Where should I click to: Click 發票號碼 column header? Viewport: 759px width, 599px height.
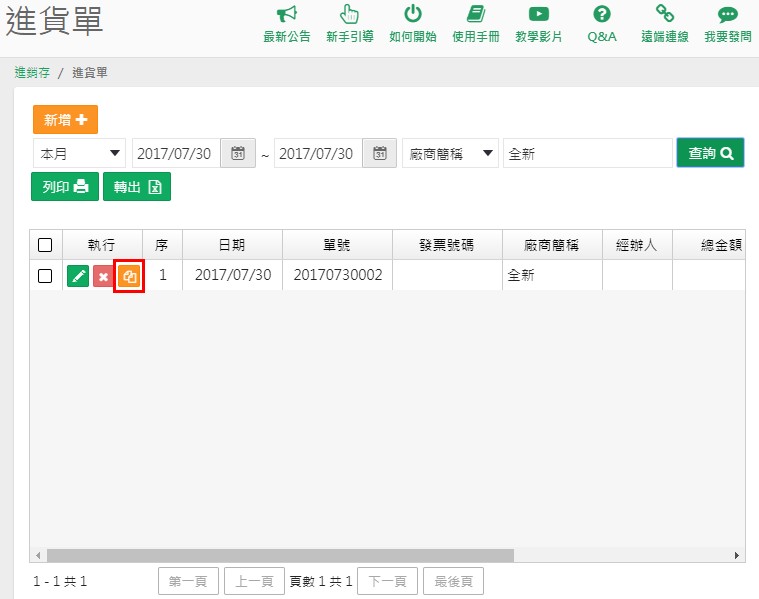tap(447, 245)
